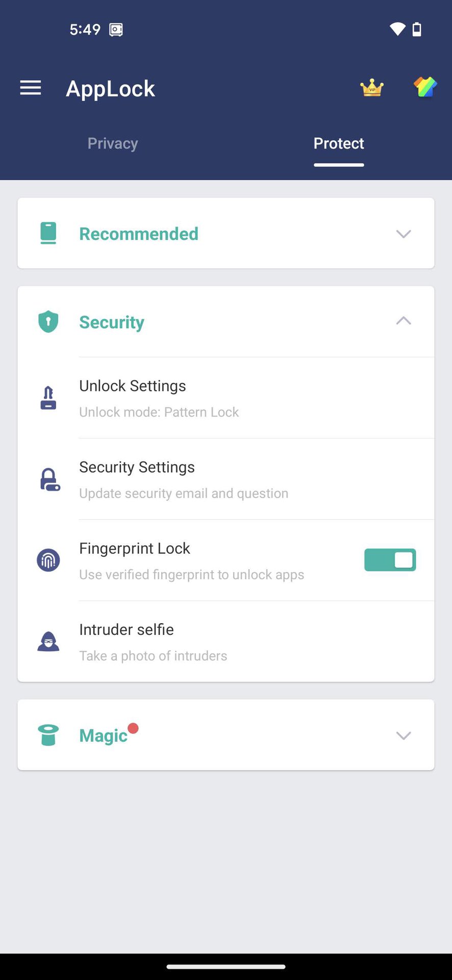Select the Protect tab

point(339,143)
